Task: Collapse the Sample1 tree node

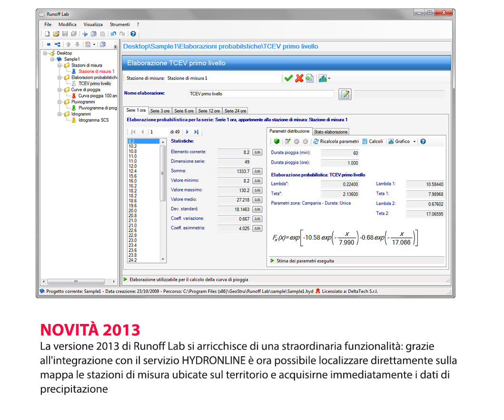Action: [x=52, y=59]
